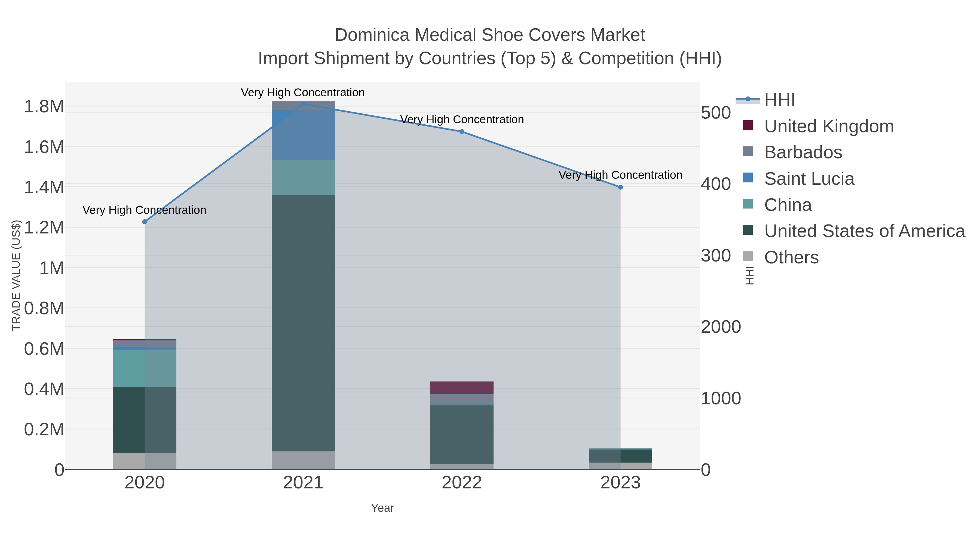Toggle China legend label

click(788, 205)
